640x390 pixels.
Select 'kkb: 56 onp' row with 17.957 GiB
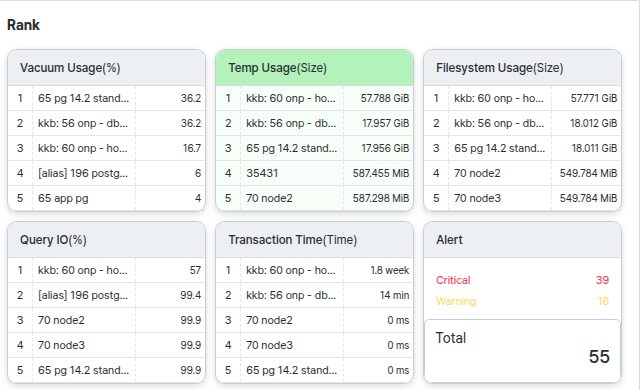point(314,123)
